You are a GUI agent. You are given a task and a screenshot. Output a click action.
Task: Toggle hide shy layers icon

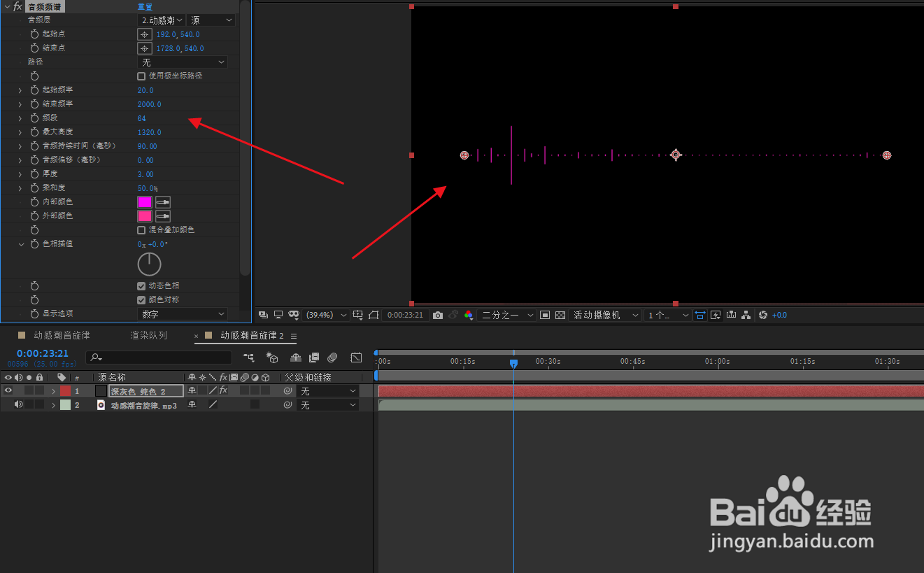click(296, 358)
